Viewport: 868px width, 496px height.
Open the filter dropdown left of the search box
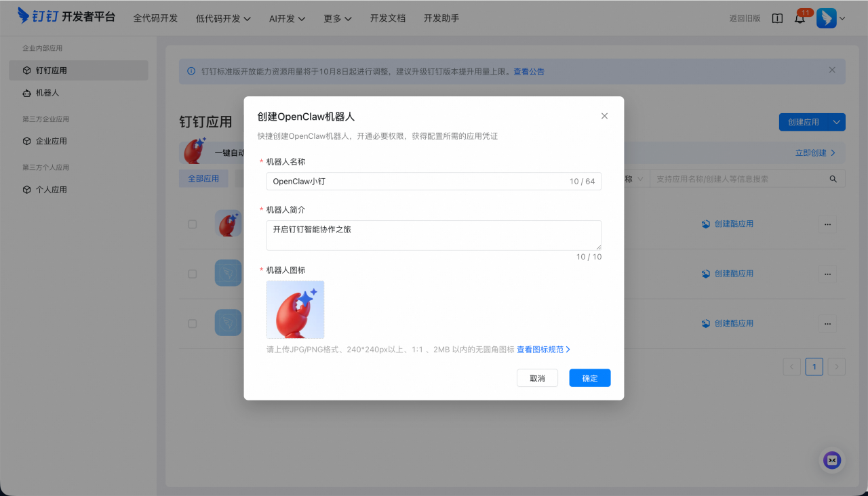click(633, 179)
